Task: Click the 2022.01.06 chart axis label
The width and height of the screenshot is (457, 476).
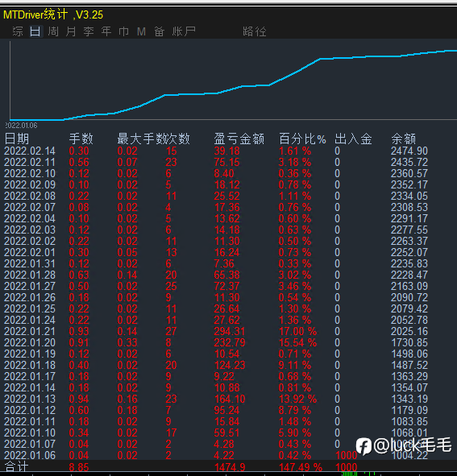Action: click(x=21, y=125)
